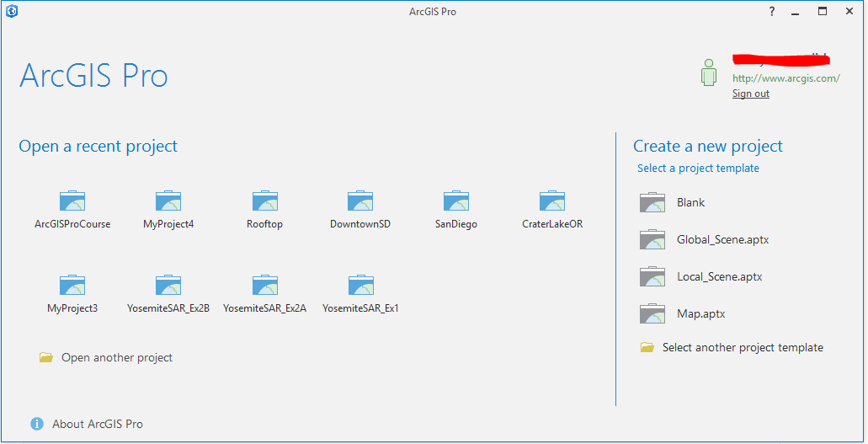
Task: Click the CraterLakeOR project name
Action: (x=552, y=224)
